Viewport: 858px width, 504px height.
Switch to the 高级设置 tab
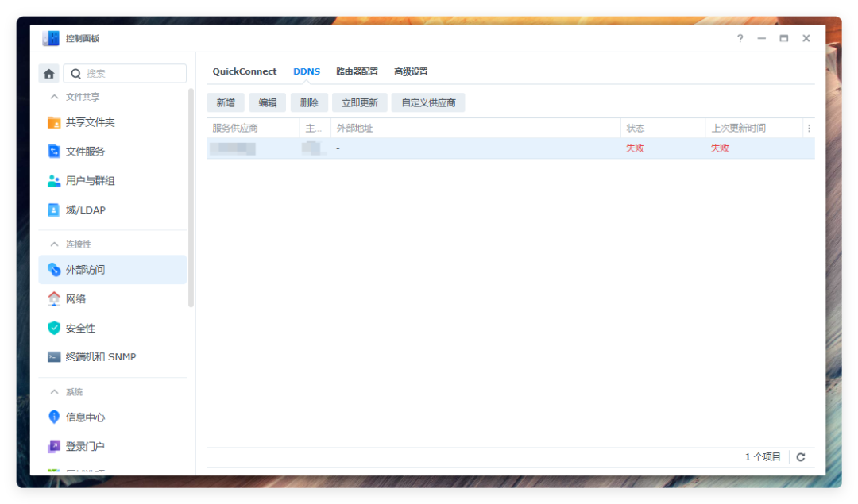click(x=411, y=71)
